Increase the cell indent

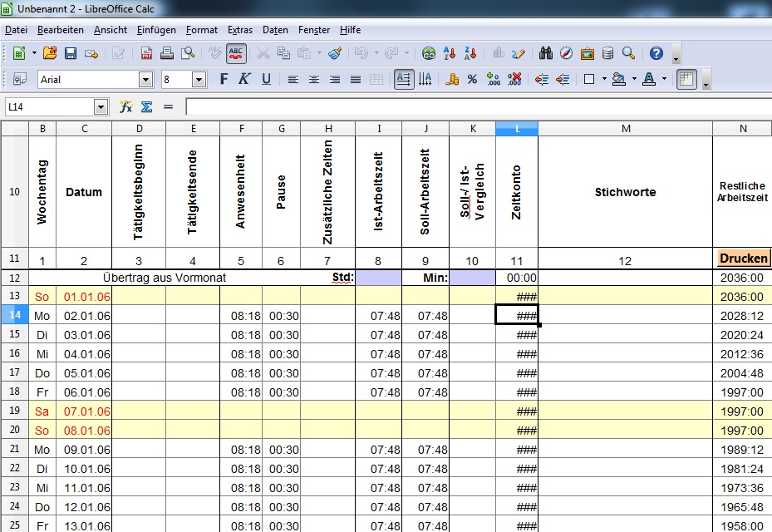click(x=563, y=79)
